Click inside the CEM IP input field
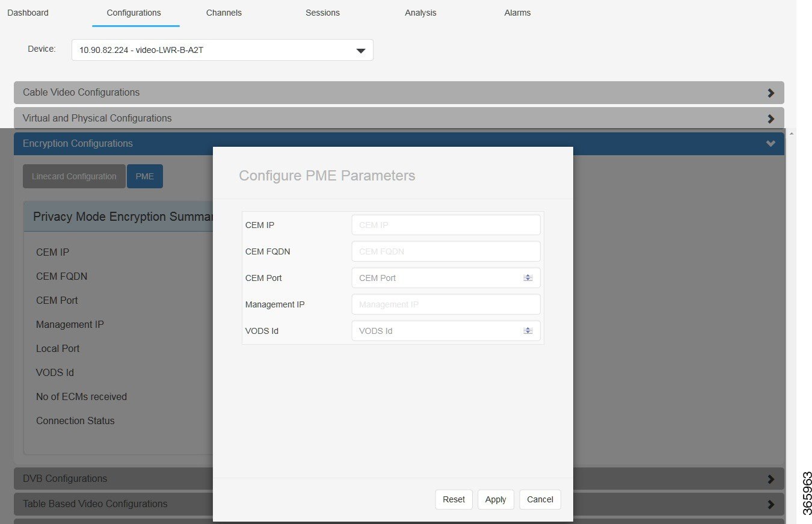The image size is (812, 524). (445, 224)
